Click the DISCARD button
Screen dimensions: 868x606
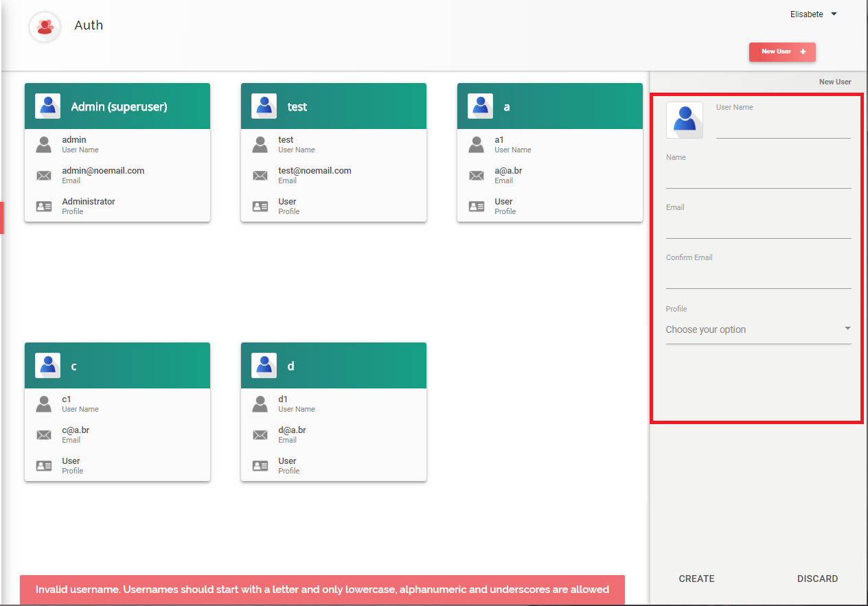coord(817,579)
